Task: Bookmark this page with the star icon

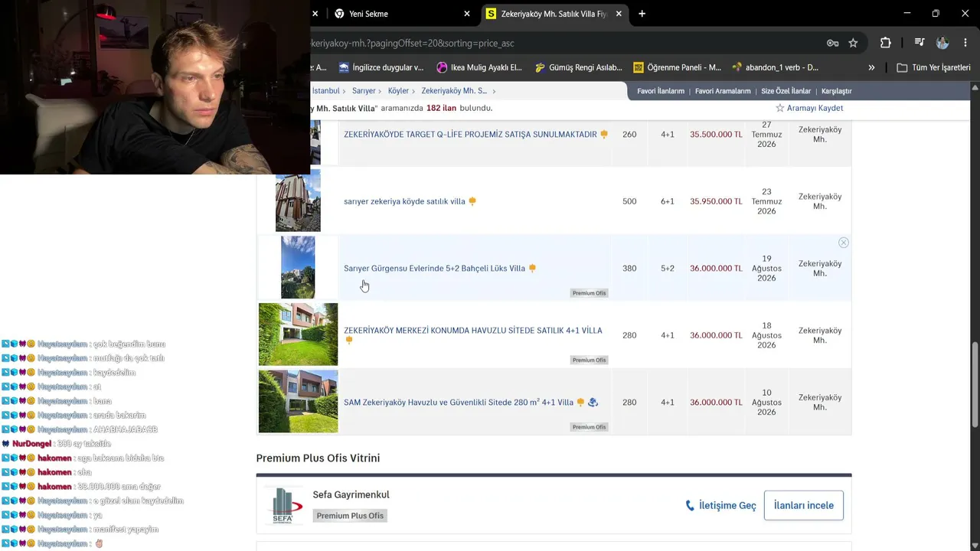Action: 853,43
